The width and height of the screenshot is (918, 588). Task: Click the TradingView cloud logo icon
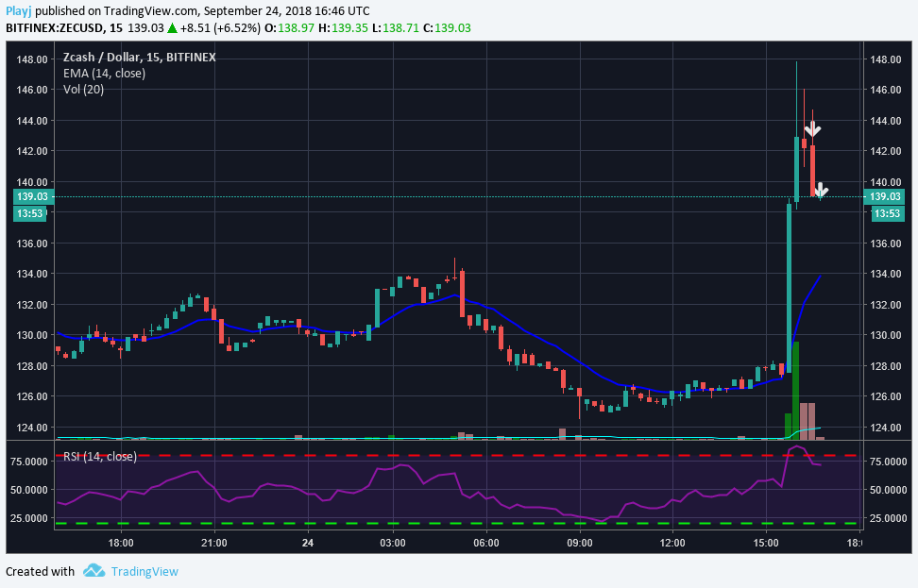click(x=93, y=570)
